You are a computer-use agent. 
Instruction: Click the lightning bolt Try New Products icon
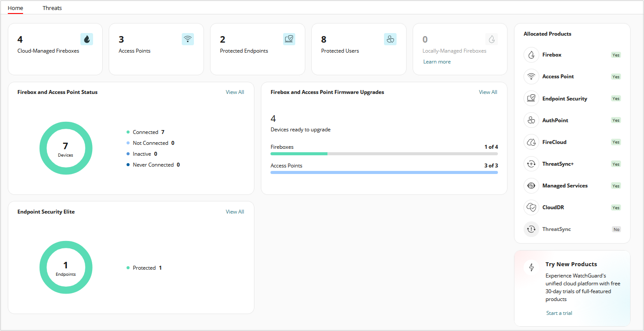(531, 267)
